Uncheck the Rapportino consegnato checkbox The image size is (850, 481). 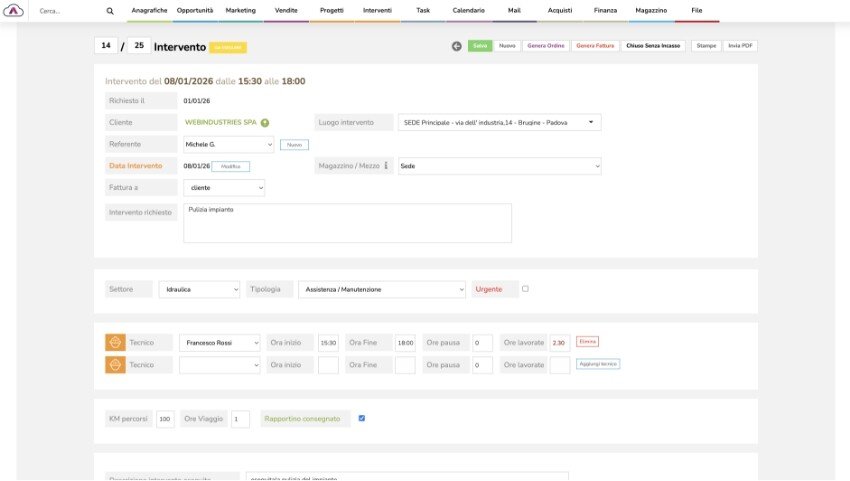coord(362,418)
